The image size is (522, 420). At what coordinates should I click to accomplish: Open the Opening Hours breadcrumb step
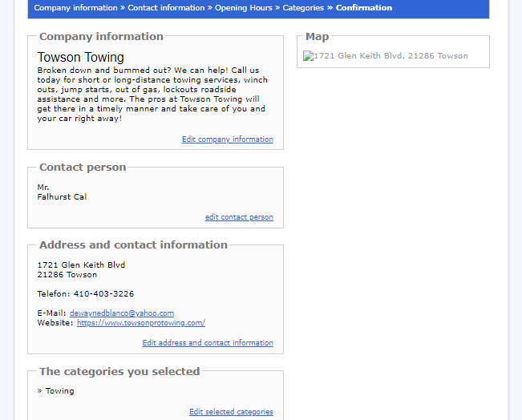point(243,8)
